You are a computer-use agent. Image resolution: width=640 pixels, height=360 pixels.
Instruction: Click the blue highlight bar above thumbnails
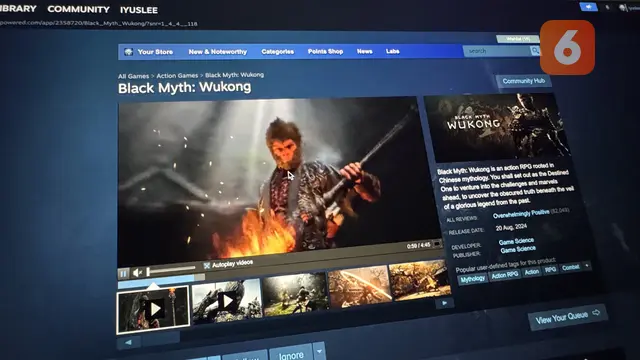coord(156,281)
